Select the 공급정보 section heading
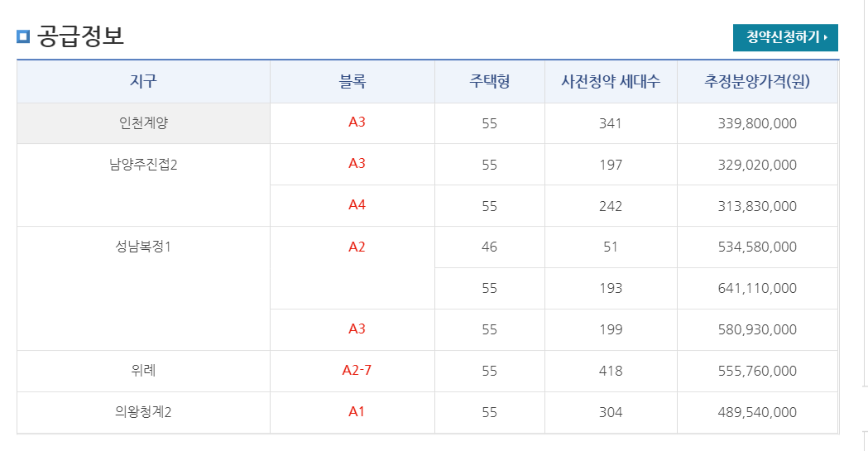The image size is (868, 451). tap(80, 36)
